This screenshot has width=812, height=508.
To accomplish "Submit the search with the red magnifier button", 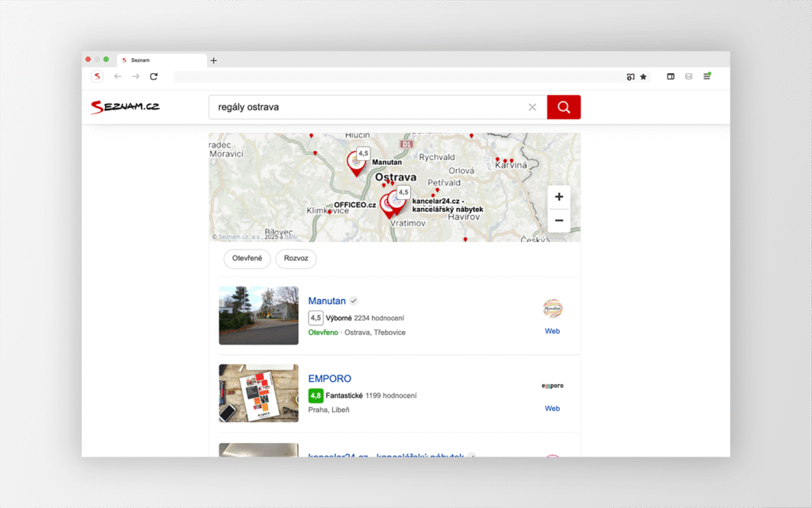I will pyautogui.click(x=564, y=107).
